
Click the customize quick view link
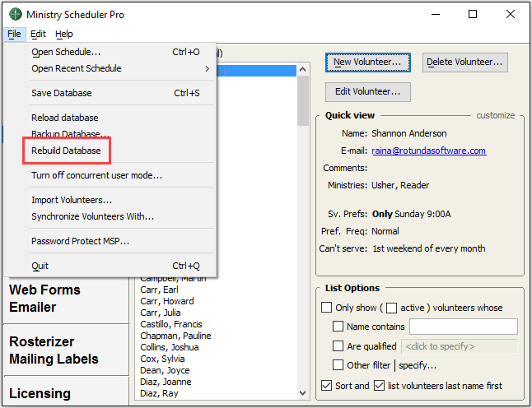(495, 115)
